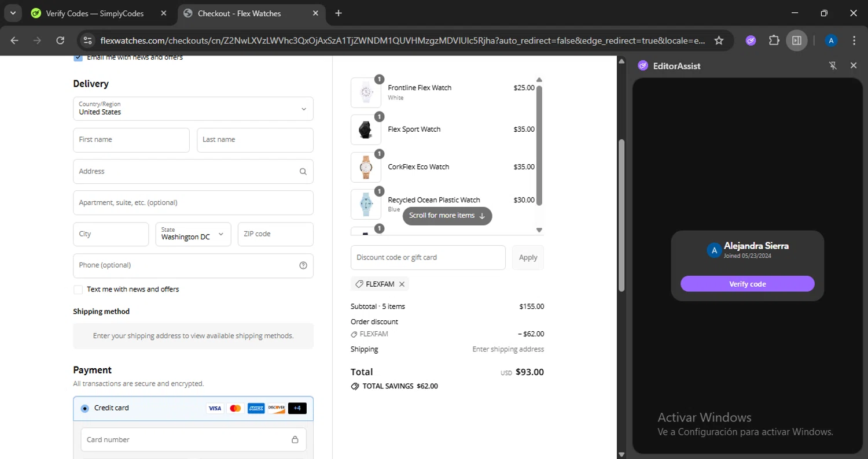Click the Frontline Flex Watch thumbnail
Image resolution: width=868 pixels, height=459 pixels.
366,92
